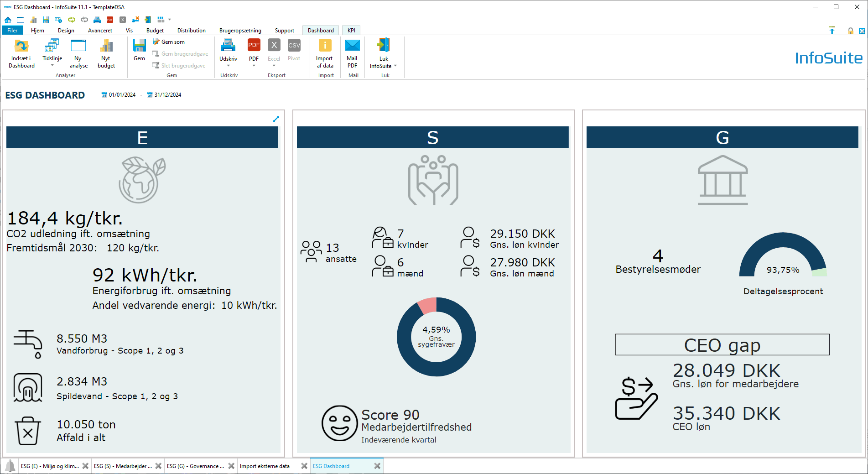This screenshot has height=474, width=868.
Task: Click the Pivot CSV export button
Action: click(x=294, y=50)
